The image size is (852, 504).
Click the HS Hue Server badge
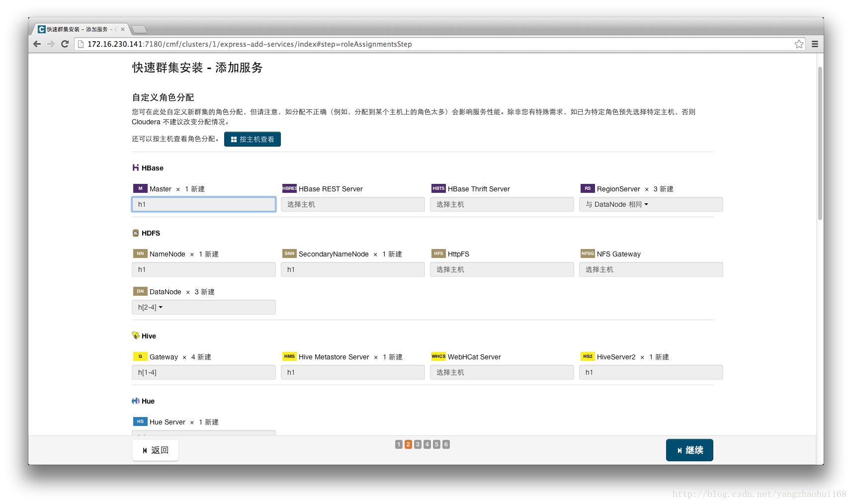click(x=140, y=421)
